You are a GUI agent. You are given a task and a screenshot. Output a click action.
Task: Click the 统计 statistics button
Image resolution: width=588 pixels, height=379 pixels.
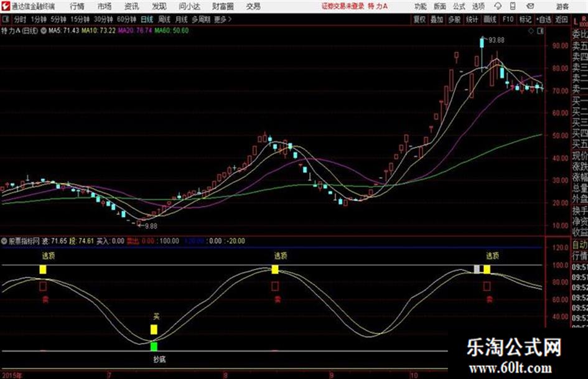click(472, 19)
